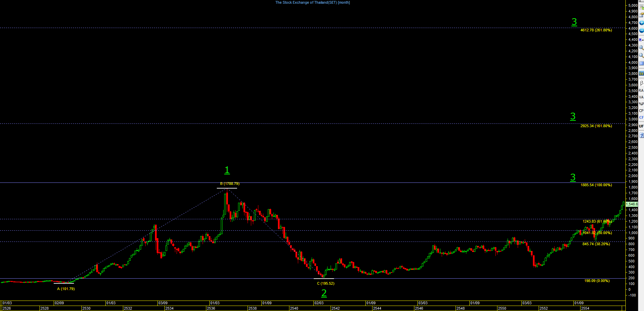The image size is (644, 311).
Task: Click the green wave label 1
Action: coord(227,170)
